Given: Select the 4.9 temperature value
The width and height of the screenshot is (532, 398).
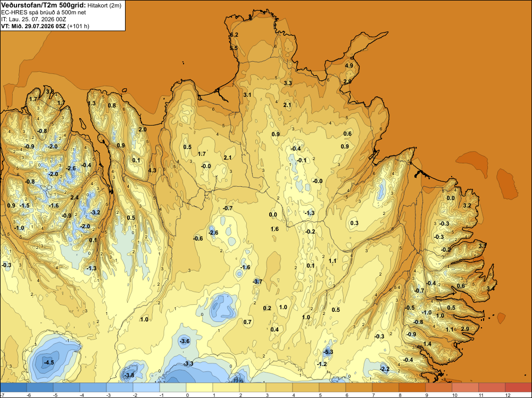Looking at the screenshot, I should [x=349, y=65].
